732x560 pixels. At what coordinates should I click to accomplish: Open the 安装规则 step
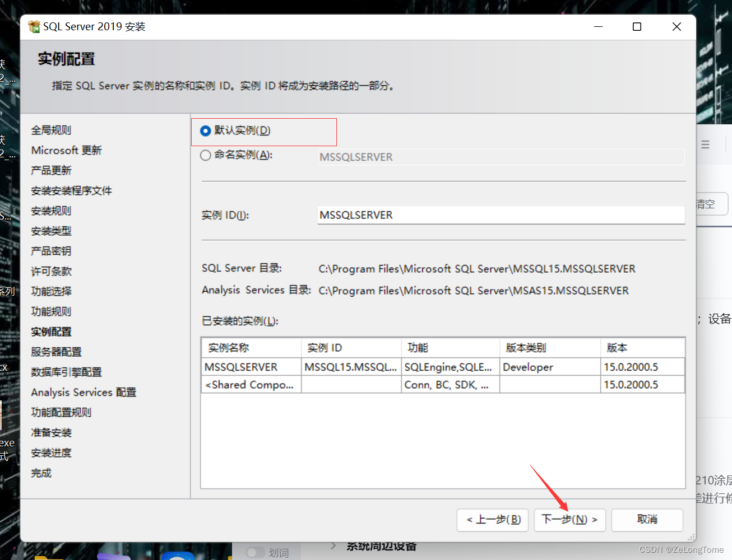[x=51, y=211]
